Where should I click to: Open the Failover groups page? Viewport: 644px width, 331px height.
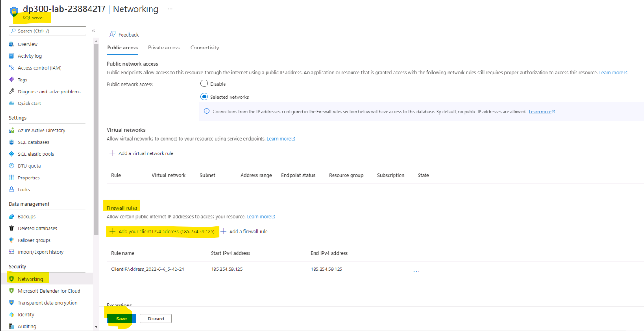(35, 240)
